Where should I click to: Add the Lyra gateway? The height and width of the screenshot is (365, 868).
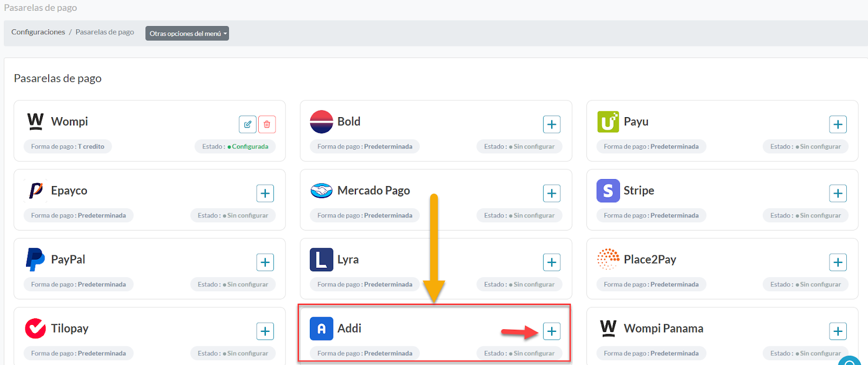(552, 262)
